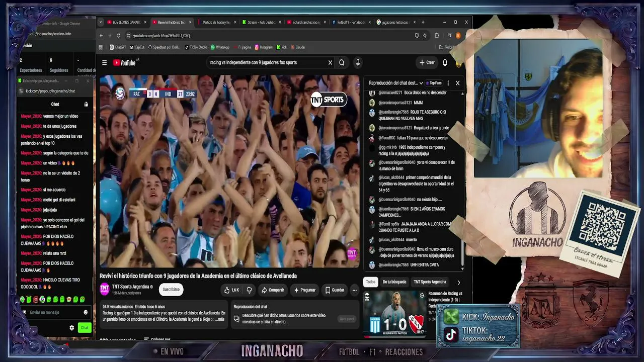Viewport: 644px width, 362px height.
Task: Share the video with Compartir
Action: click(273, 290)
